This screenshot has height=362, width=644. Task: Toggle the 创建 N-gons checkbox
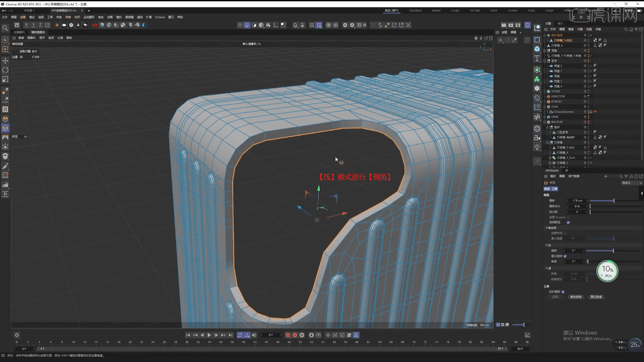(568, 217)
